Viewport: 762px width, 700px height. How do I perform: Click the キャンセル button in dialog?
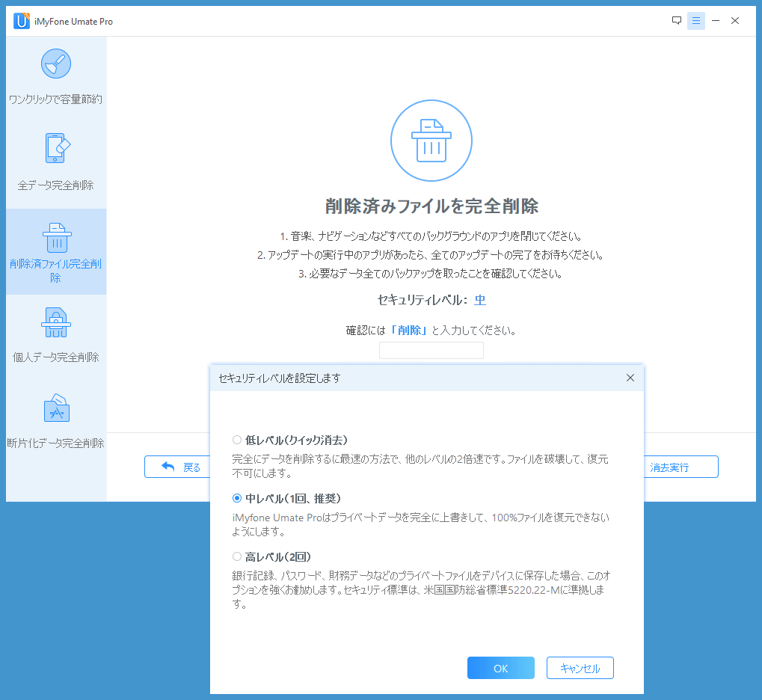pos(580,668)
